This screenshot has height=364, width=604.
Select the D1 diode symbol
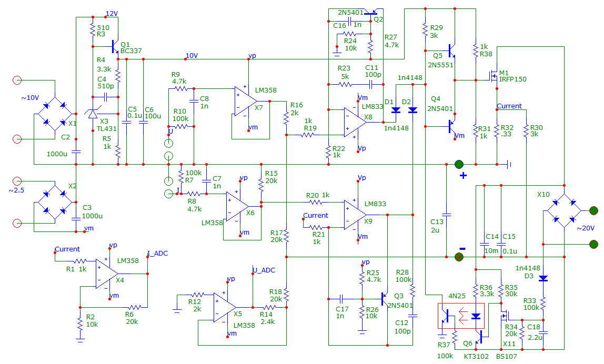coord(396,110)
